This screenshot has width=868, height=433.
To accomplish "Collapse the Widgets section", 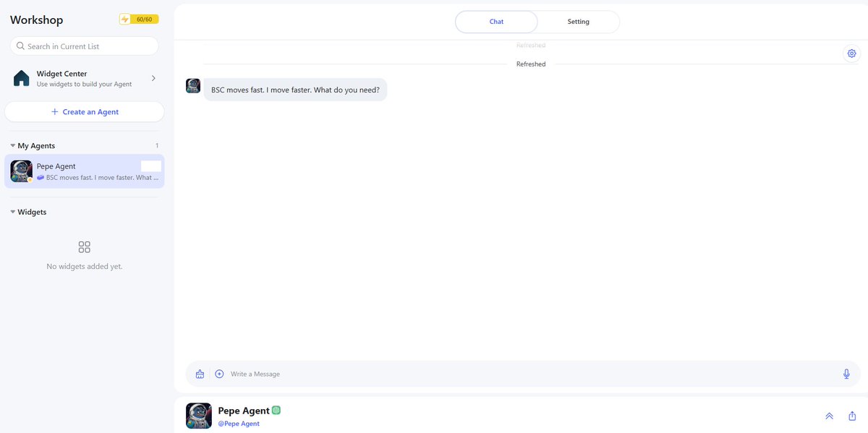I will pyautogui.click(x=13, y=213).
